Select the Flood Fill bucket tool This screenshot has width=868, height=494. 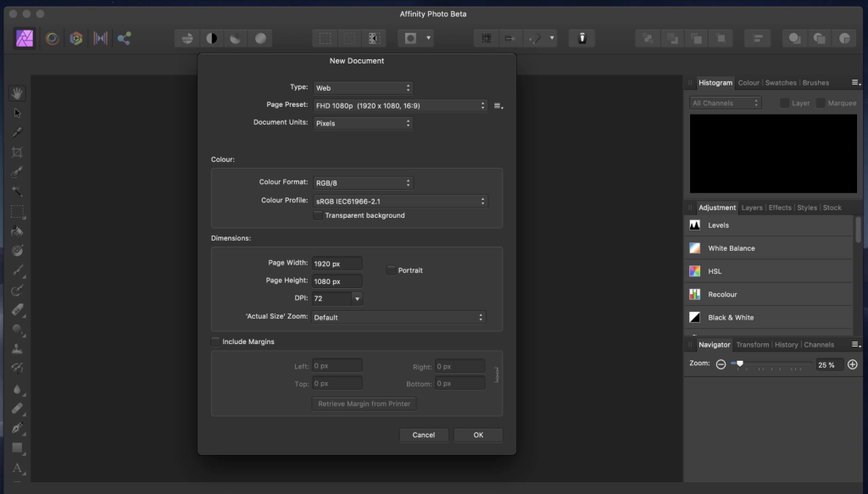coord(17,231)
